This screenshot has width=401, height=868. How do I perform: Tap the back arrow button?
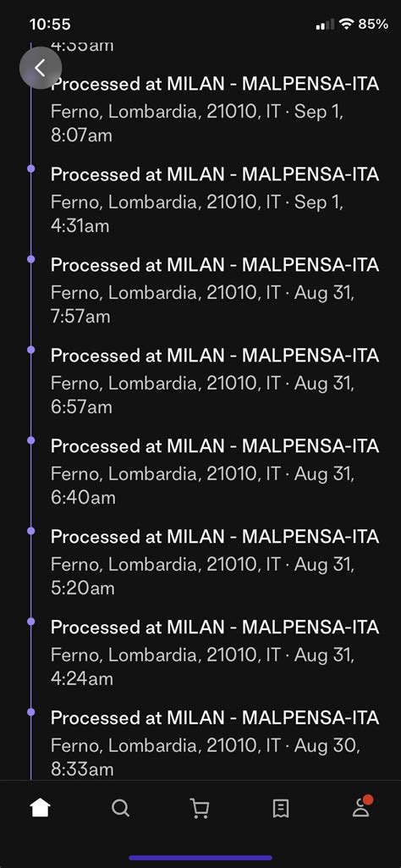pos(41,68)
